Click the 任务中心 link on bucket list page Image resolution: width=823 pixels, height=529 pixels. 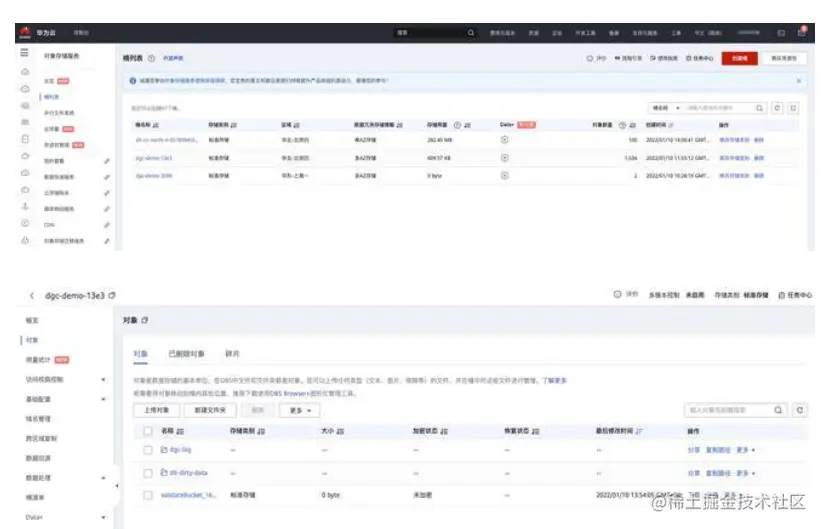[x=700, y=58]
